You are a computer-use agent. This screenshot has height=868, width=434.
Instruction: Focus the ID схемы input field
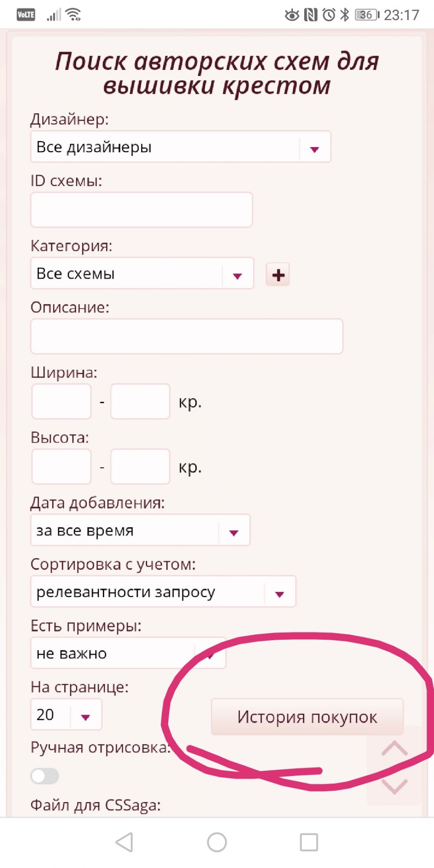pyautogui.click(x=141, y=210)
